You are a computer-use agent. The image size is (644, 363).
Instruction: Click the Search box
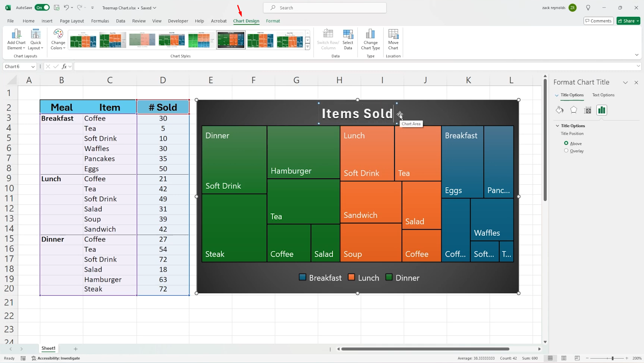coord(325,7)
